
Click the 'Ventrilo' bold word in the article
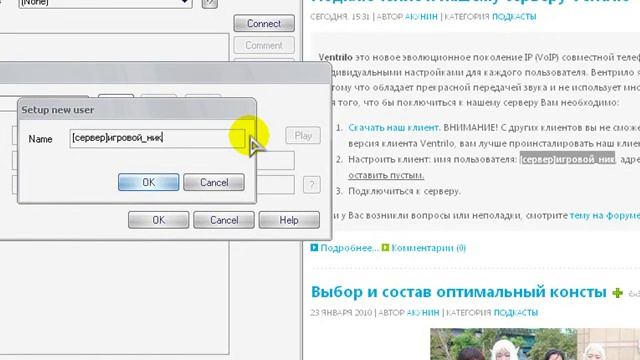click(x=336, y=57)
